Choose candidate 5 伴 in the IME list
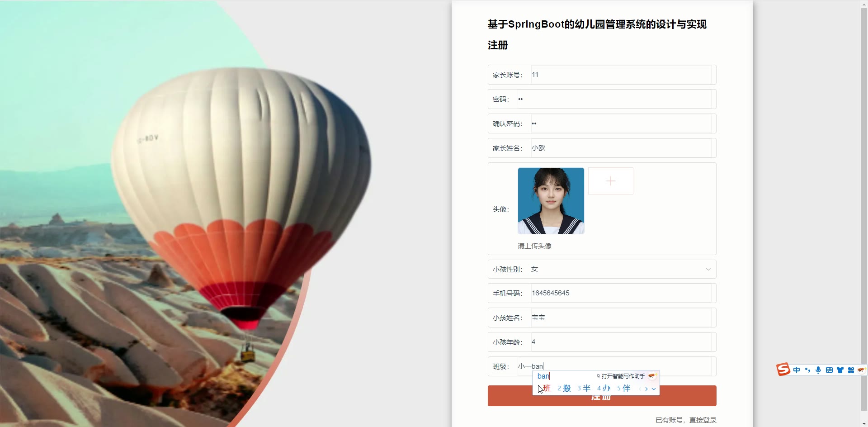868x427 pixels. [624, 388]
